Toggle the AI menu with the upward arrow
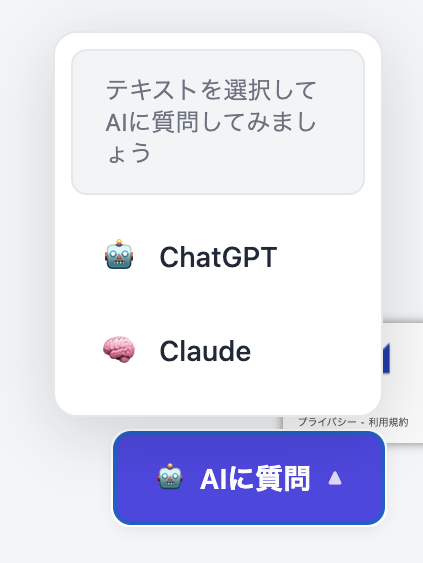 [x=335, y=478]
